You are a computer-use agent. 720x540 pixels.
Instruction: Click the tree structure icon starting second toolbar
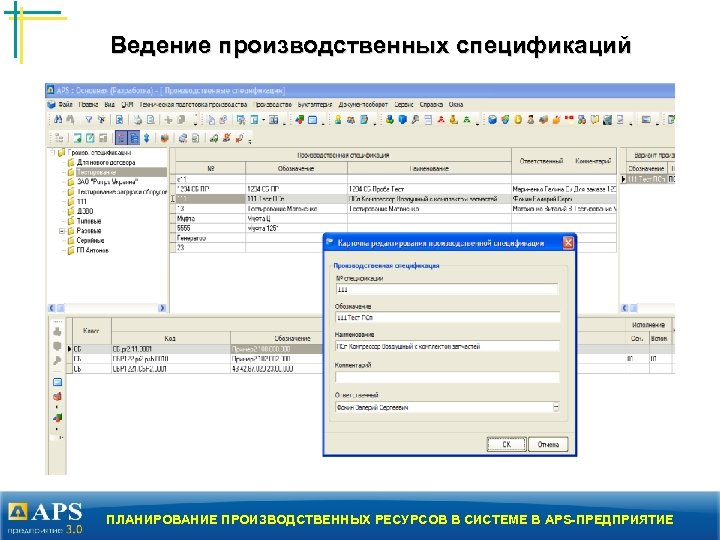tap(59, 138)
